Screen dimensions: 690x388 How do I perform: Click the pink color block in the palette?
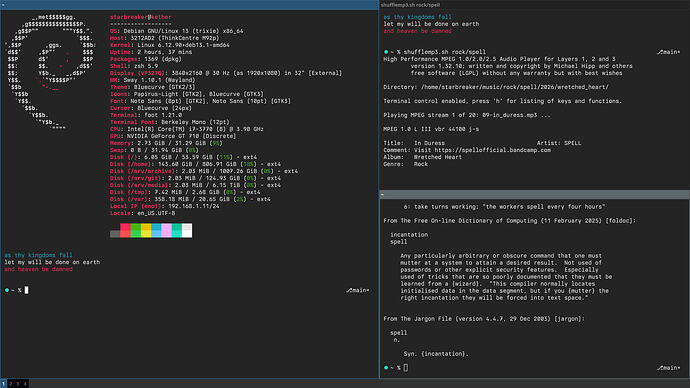166,231
